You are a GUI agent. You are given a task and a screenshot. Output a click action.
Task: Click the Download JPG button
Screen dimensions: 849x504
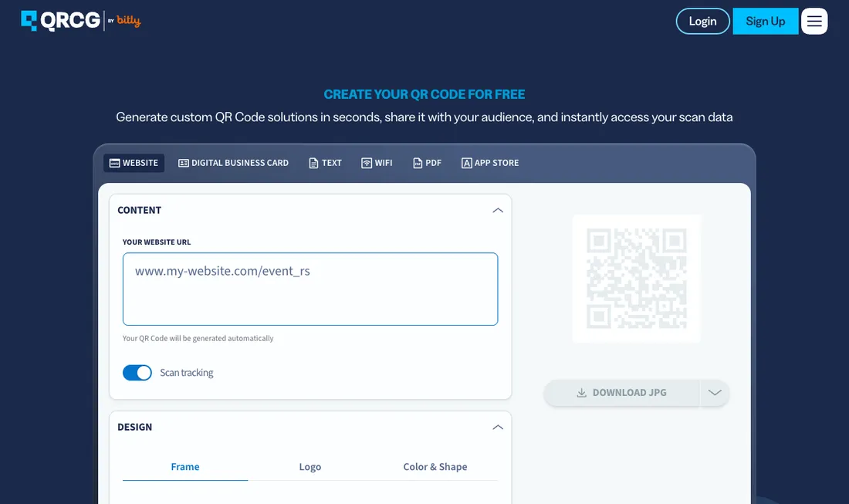click(x=621, y=393)
